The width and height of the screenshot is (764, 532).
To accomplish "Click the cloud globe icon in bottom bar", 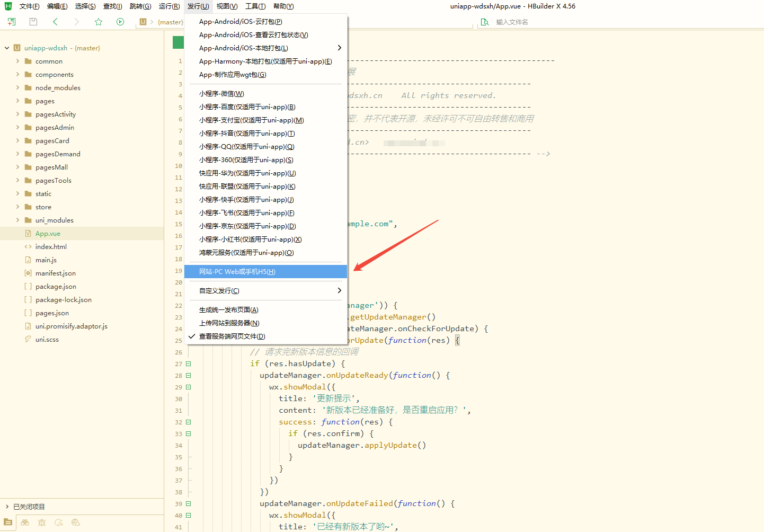I will (x=76, y=522).
